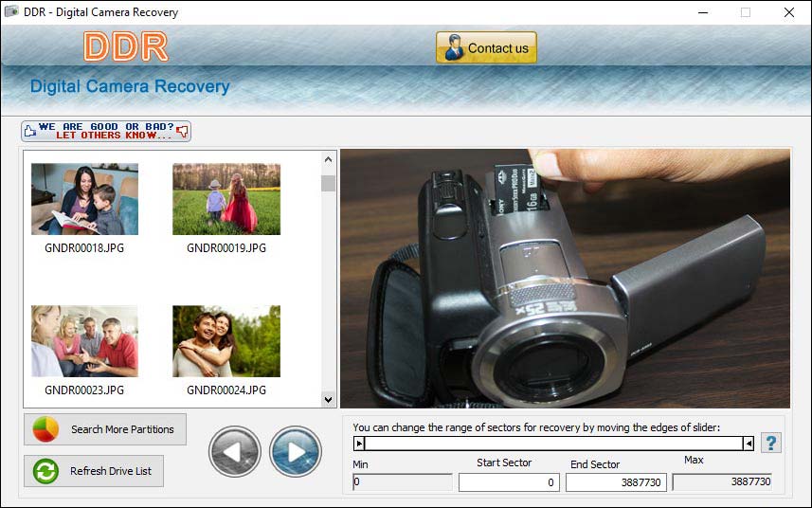Click the thumbs up icon in feedback banner
The width and height of the screenshot is (812, 508).
30,131
